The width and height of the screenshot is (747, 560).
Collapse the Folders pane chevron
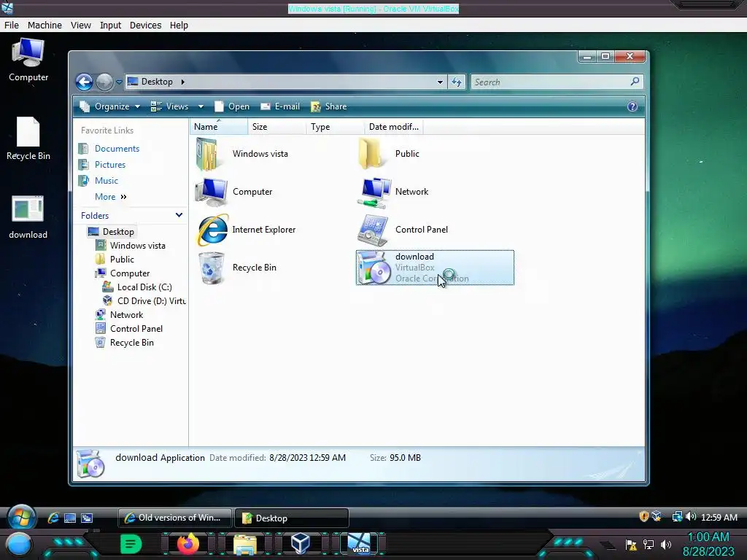pyautogui.click(x=179, y=215)
